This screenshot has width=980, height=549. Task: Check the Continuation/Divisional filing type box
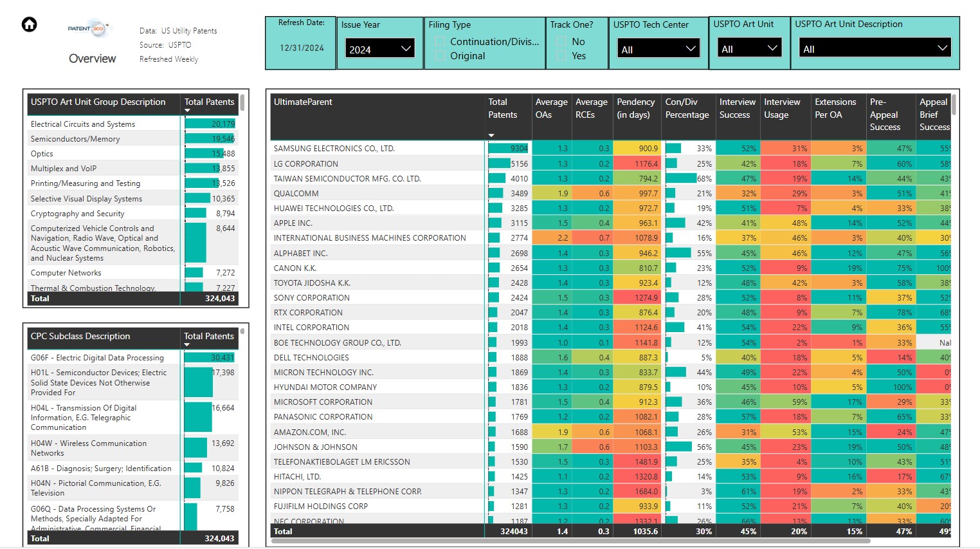coord(440,42)
